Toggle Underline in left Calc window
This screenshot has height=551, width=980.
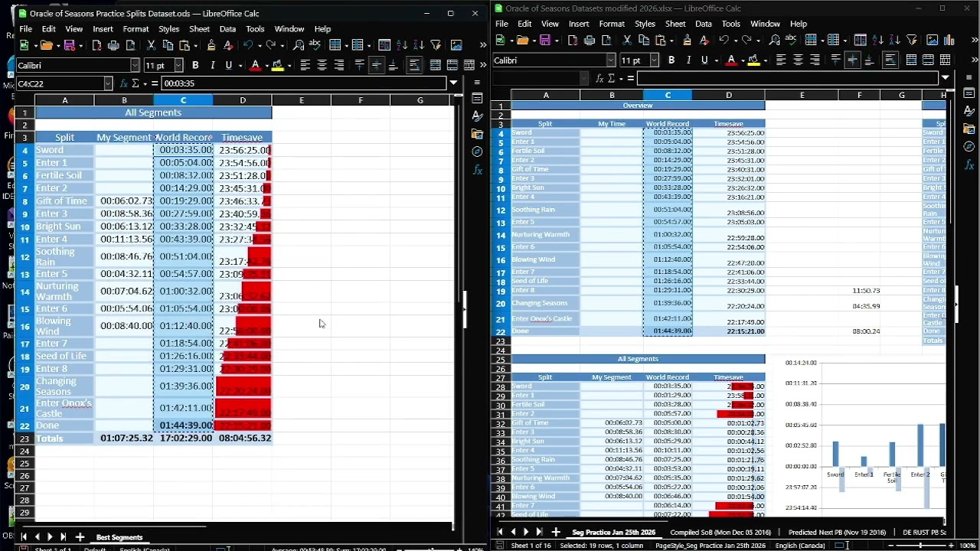click(x=228, y=66)
